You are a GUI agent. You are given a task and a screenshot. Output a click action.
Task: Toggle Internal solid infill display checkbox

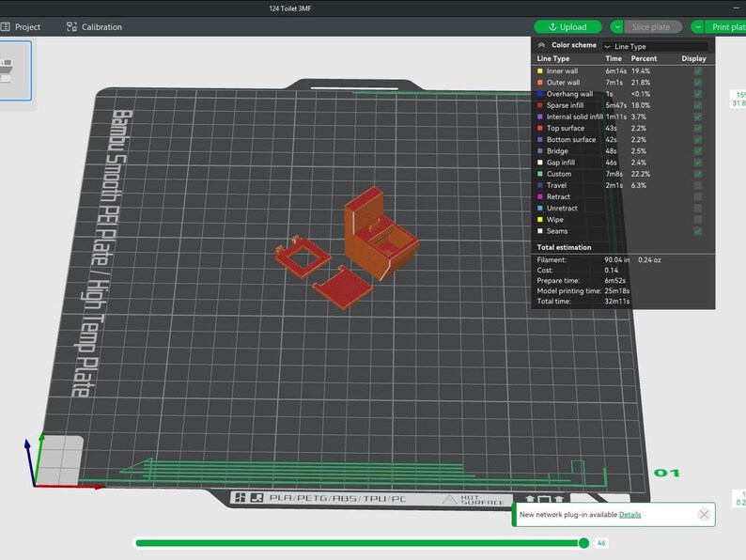pos(697,117)
